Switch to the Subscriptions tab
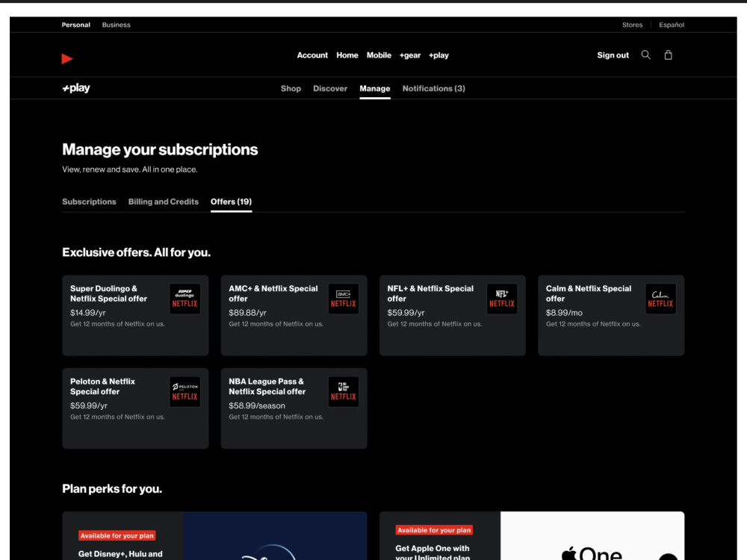The width and height of the screenshot is (747, 560). coord(89,202)
